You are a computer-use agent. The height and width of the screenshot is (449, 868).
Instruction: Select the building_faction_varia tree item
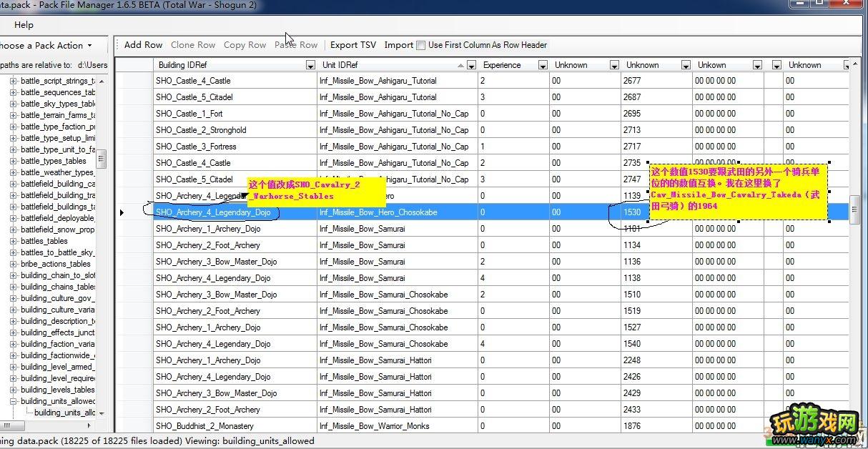pyautogui.click(x=57, y=344)
